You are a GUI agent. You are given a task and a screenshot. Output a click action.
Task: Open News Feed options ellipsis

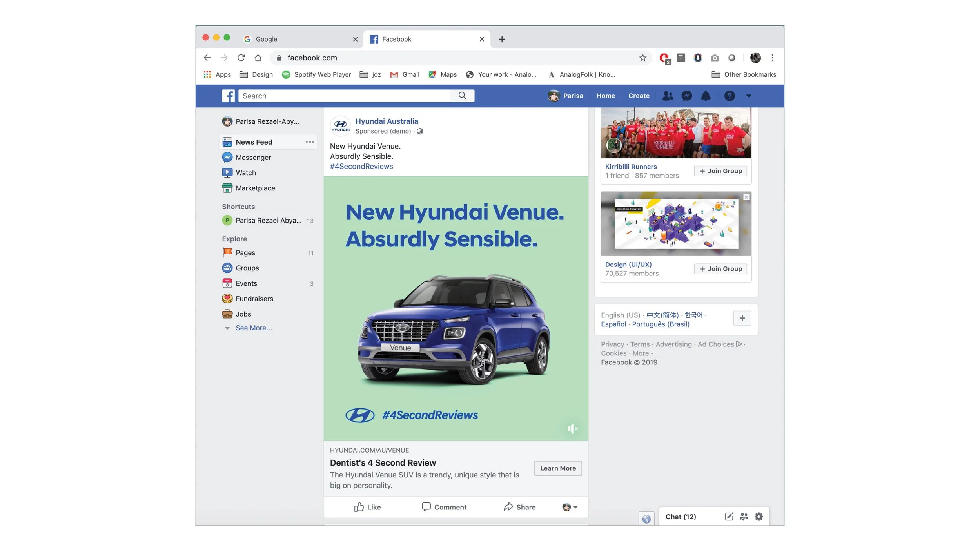tap(310, 142)
